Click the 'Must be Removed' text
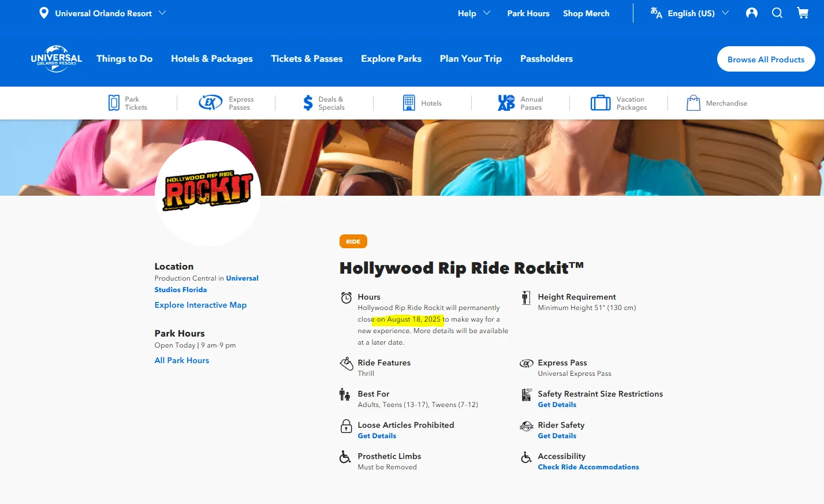The width and height of the screenshot is (824, 504). click(x=387, y=467)
